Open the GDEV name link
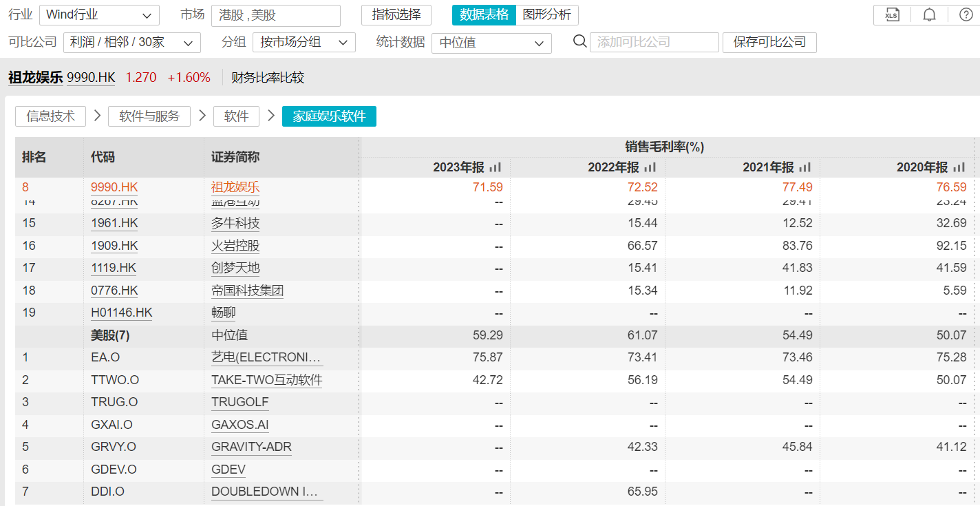Viewport: 980px width, 506px height. point(228,470)
